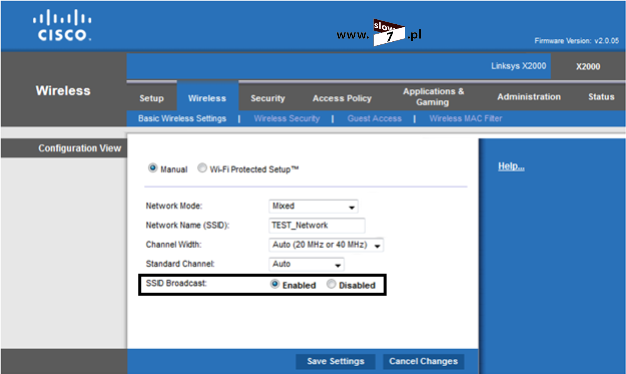Image resolution: width=626 pixels, height=374 pixels.
Task: Go to the Access Policy tab
Action: pyautogui.click(x=342, y=98)
